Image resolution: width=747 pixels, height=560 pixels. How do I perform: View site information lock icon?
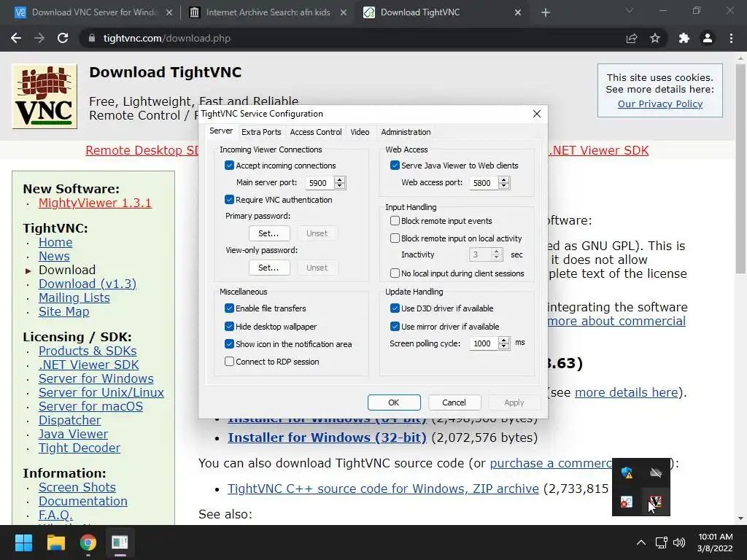[92, 38]
